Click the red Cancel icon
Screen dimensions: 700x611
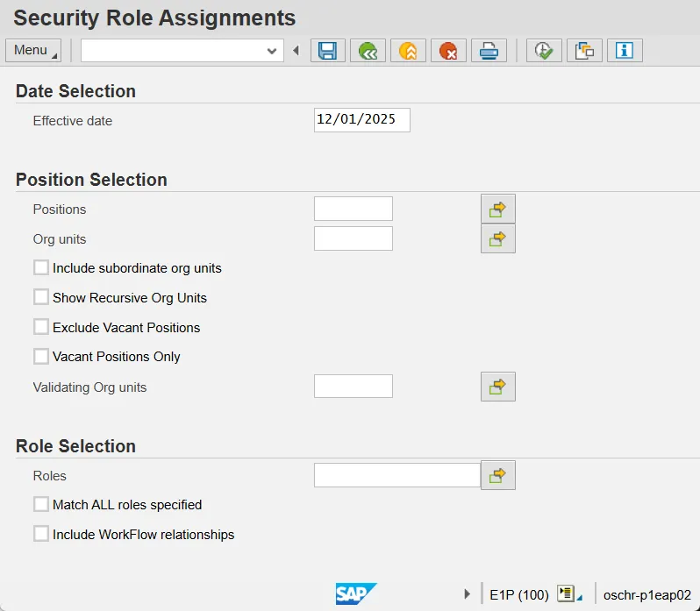tap(448, 51)
